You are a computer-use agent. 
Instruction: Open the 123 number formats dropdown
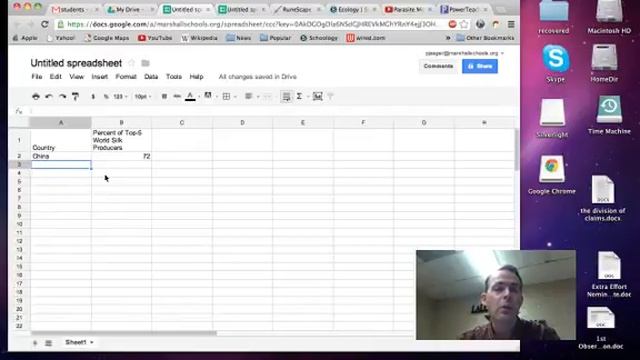coord(120,96)
